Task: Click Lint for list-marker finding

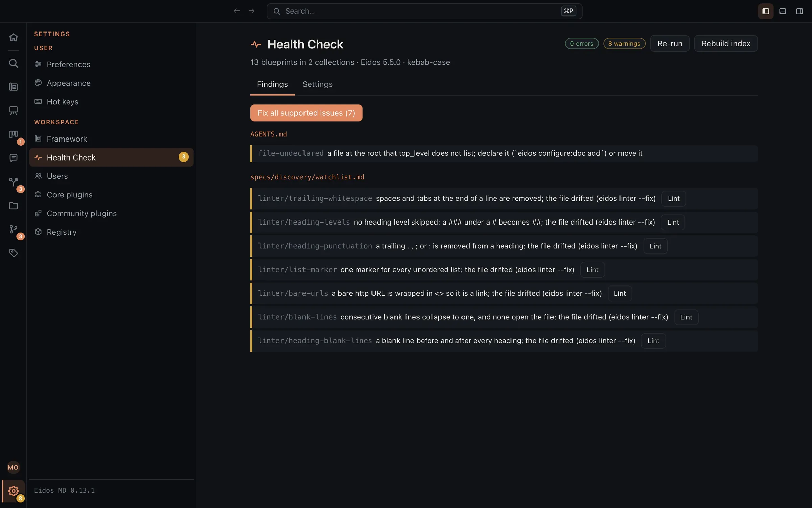Action: tap(592, 270)
